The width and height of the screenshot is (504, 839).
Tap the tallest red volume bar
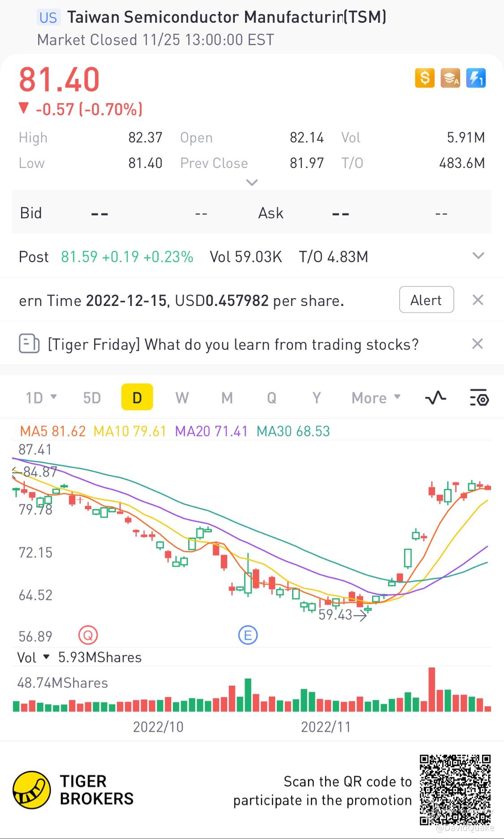pyautogui.click(x=432, y=689)
